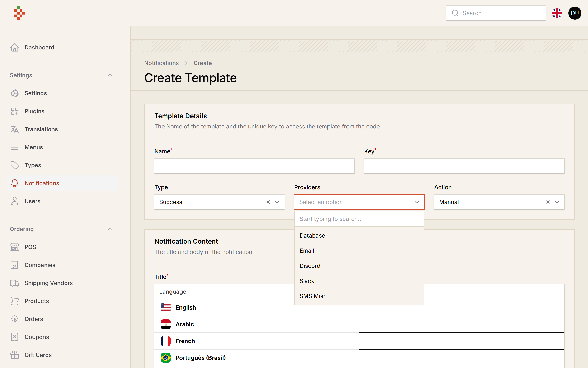Click the French title input cell
Image resolution: width=588 pixels, height=368 pixels.
point(461,341)
